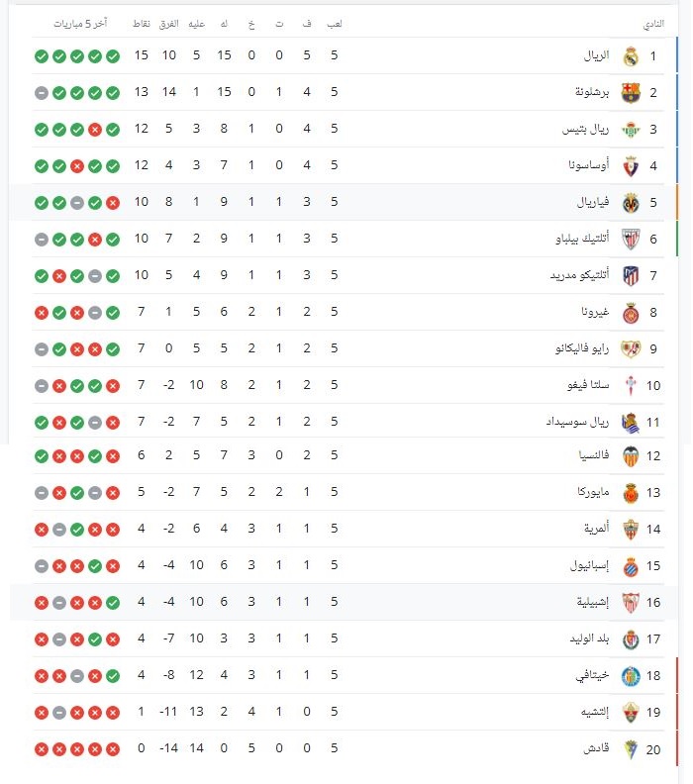Click the Sevilla crest icon
Viewport: 693px width, 784px height.
[630, 603]
